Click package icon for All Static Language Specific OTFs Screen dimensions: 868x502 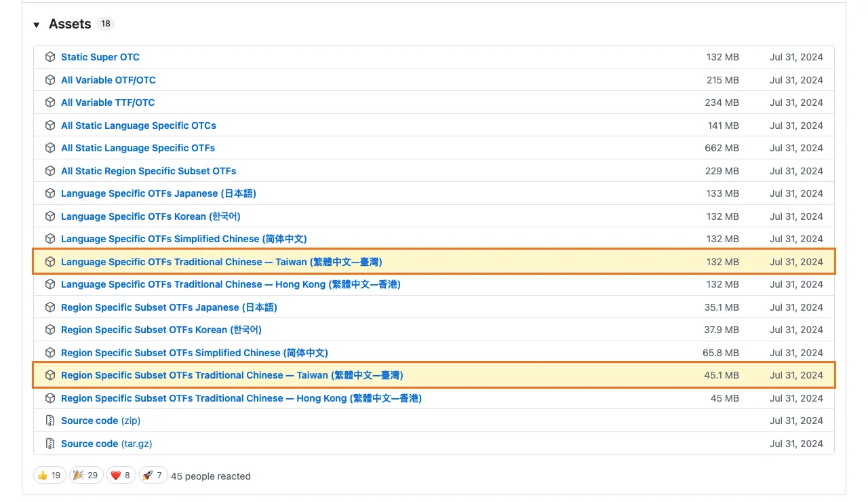pos(50,148)
